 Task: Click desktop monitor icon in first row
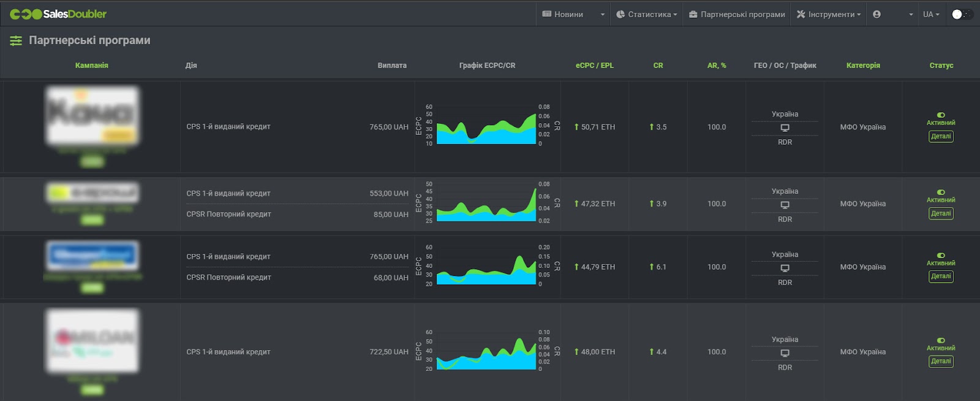[785, 128]
